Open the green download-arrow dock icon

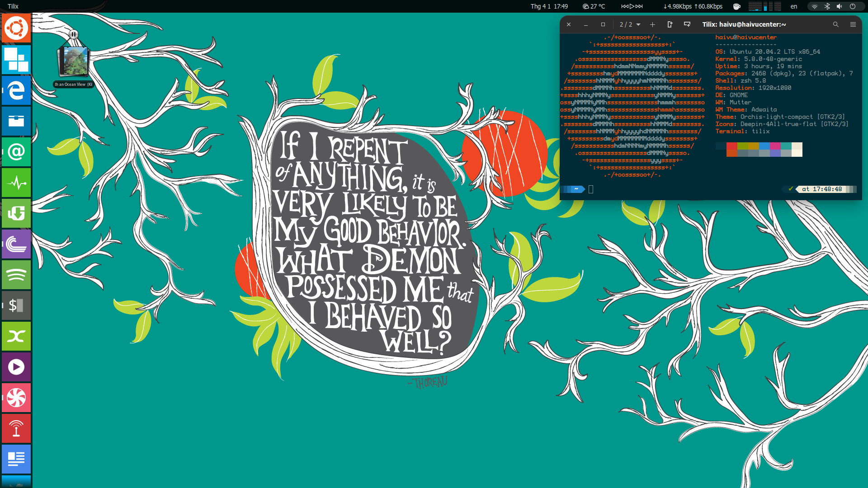click(16, 213)
